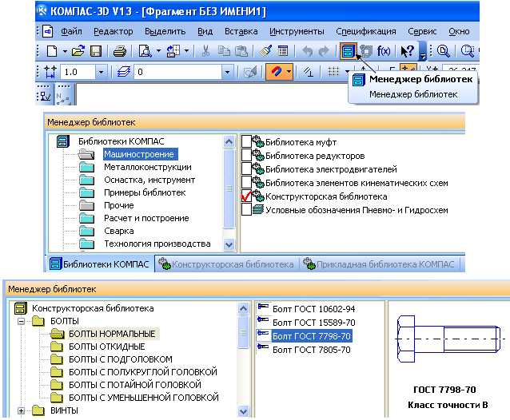Select the Металлоконструкции folder

click(148, 168)
